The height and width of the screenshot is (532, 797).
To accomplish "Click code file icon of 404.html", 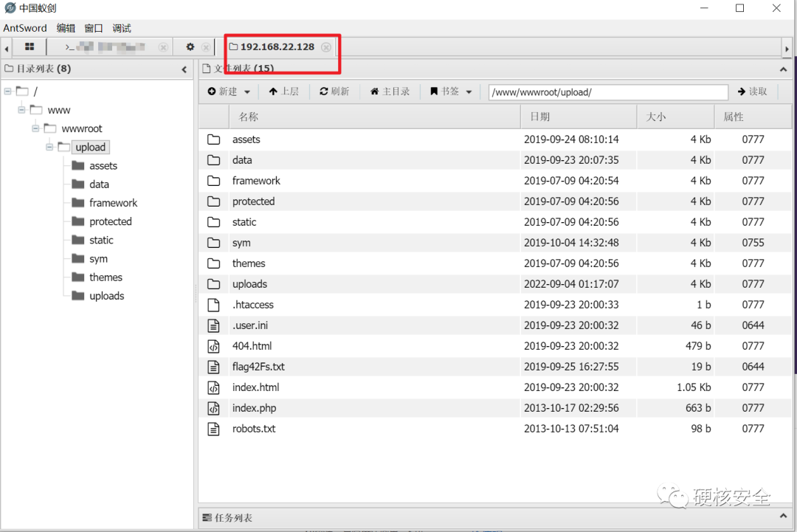I will pyautogui.click(x=213, y=346).
